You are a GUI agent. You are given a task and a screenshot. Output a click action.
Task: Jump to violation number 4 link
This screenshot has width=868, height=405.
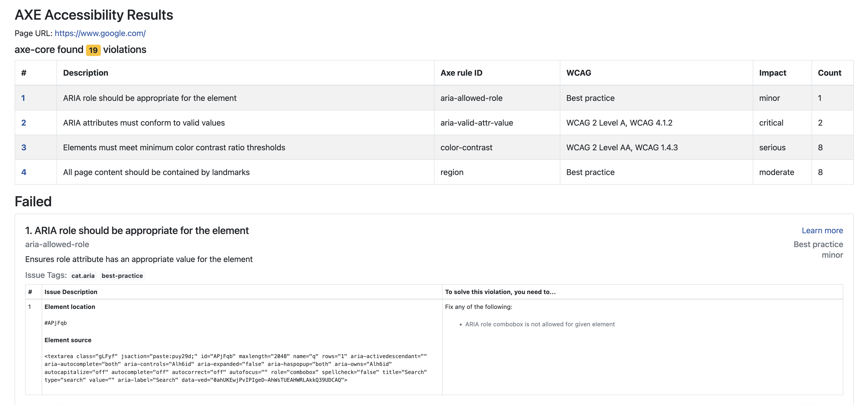[24, 172]
